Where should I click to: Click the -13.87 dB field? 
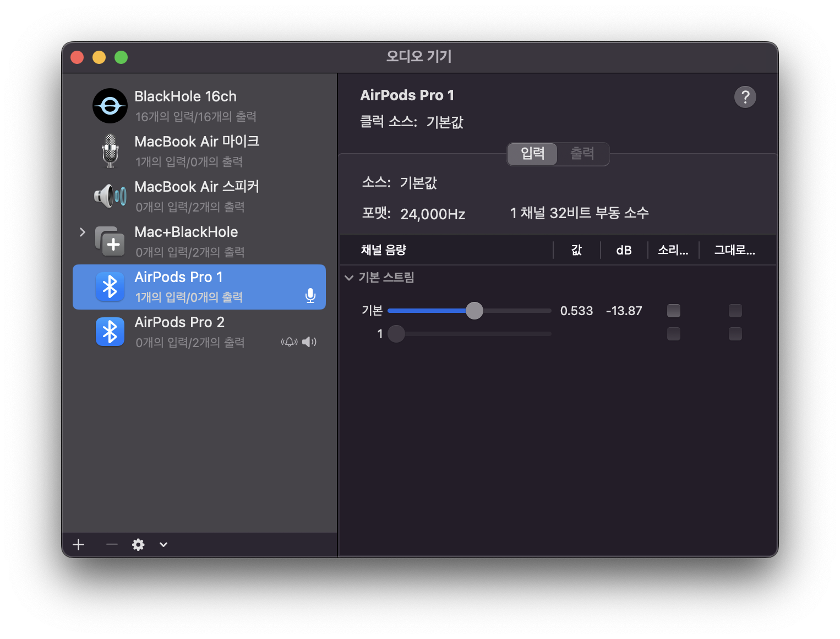pyautogui.click(x=624, y=311)
